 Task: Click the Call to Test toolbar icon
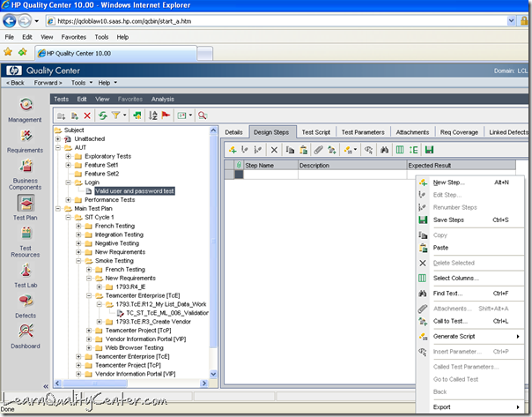point(332,150)
